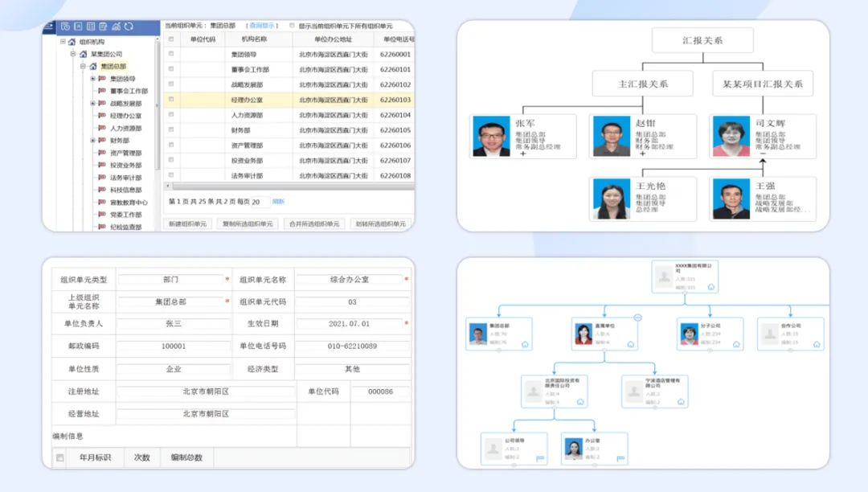Check the row checkbox for 集团领导
868x492 pixels.
[x=171, y=54]
